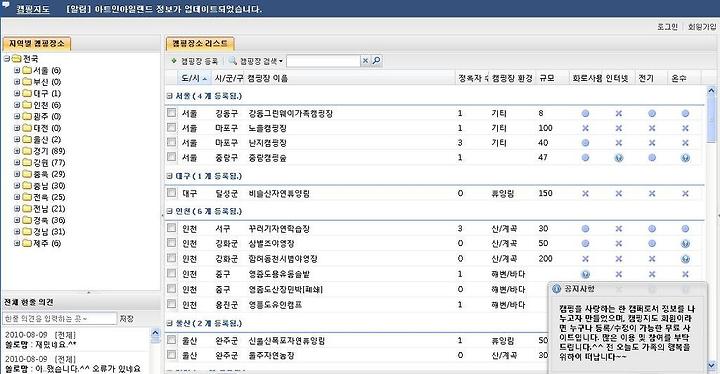Click the campsite search text field
720x374 pixels.
tap(324, 61)
